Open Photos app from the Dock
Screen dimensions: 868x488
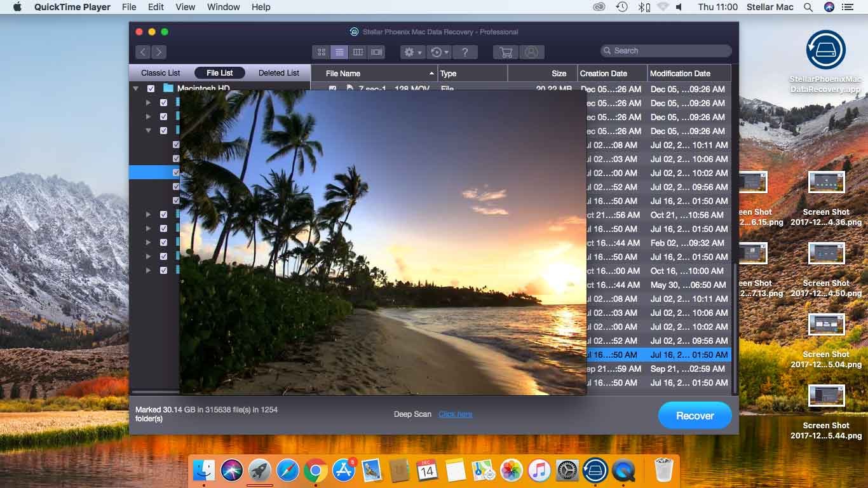coord(512,471)
